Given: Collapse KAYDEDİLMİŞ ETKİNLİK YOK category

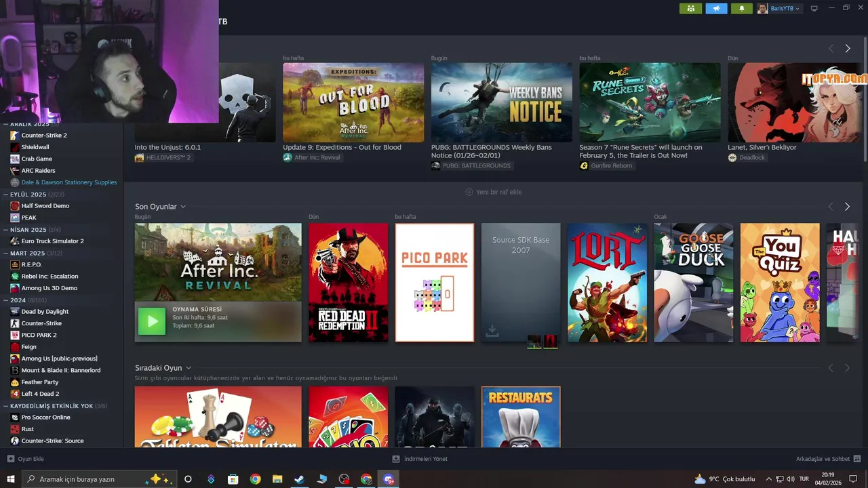Looking at the screenshot, I should tap(6, 406).
